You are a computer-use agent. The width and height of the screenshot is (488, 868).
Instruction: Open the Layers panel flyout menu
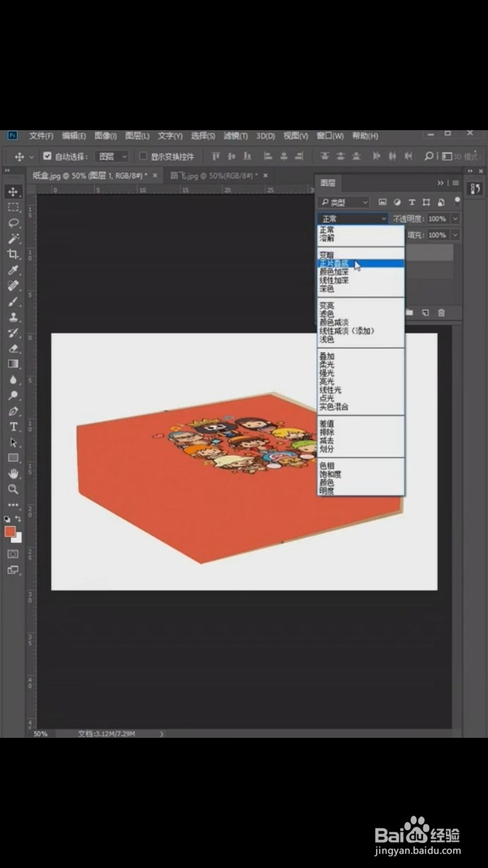click(456, 183)
